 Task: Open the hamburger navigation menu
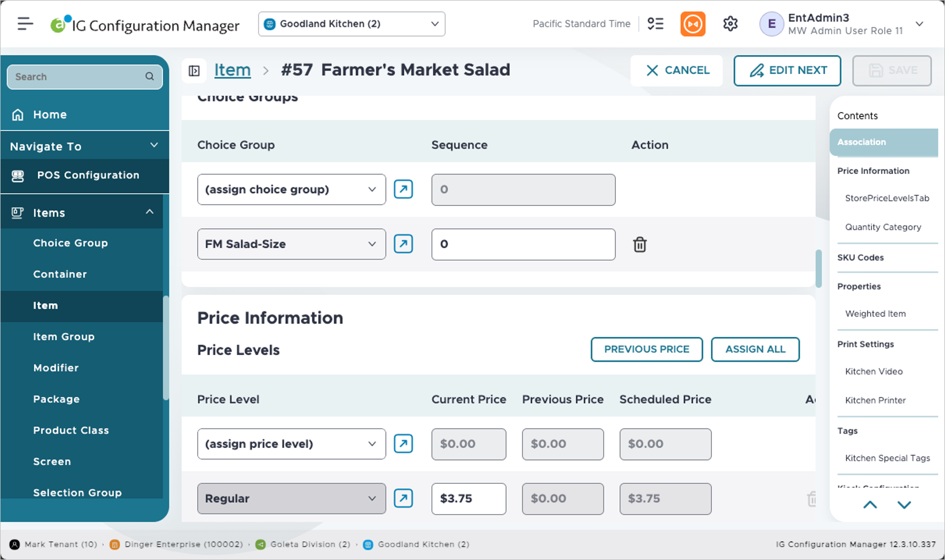(25, 24)
